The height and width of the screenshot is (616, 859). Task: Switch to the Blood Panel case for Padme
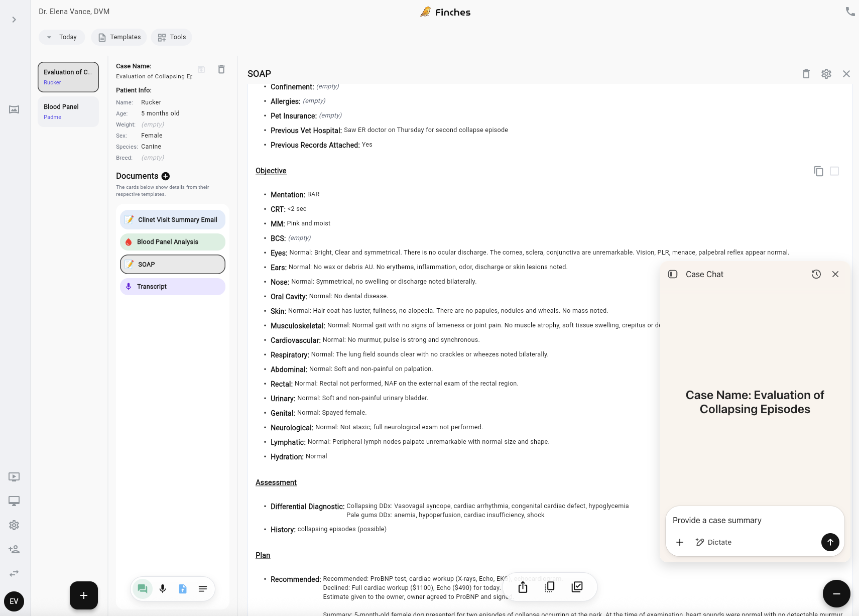click(x=68, y=111)
